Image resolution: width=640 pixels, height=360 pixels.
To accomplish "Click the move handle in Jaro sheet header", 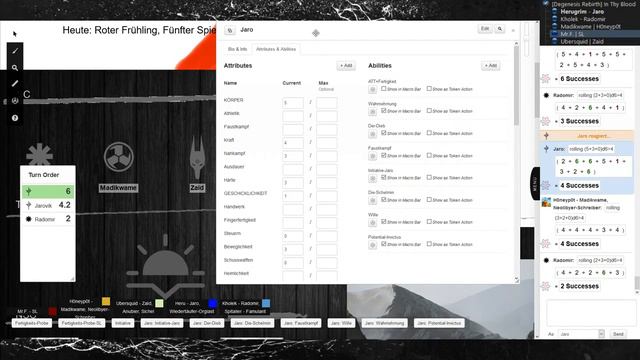I will [x=316, y=33].
